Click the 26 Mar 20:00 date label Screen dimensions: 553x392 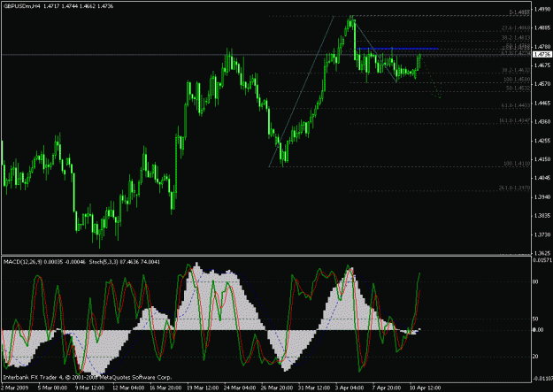[277, 388]
